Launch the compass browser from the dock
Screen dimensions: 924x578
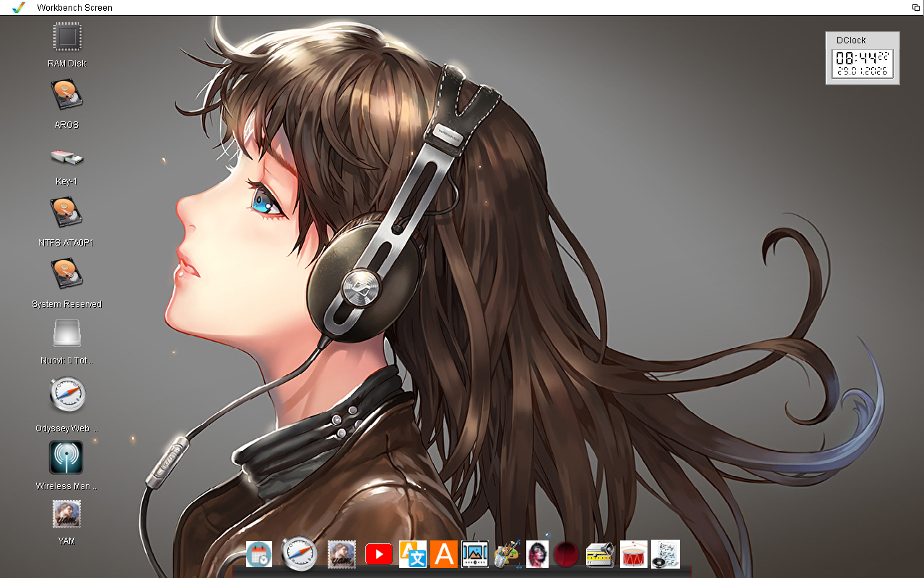299,554
